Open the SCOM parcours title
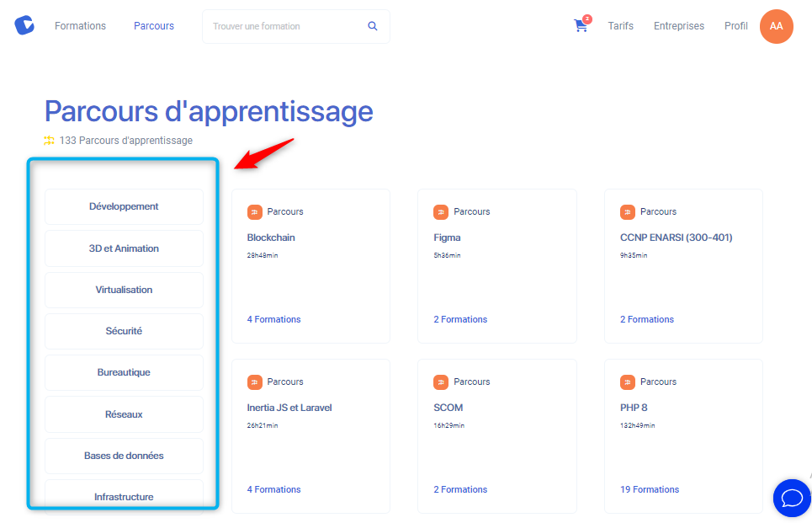The image size is (812, 523). [x=448, y=408]
